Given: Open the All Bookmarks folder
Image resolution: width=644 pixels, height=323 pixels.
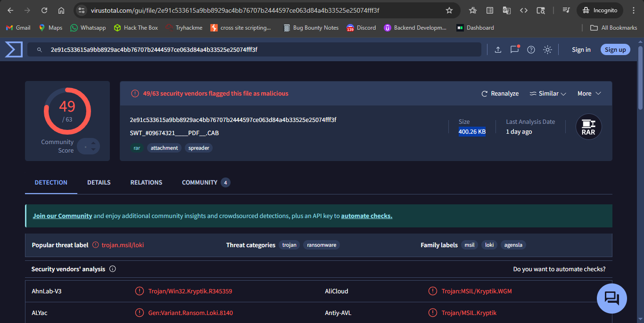Looking at the screenshot, I should [x=614, y=28].
